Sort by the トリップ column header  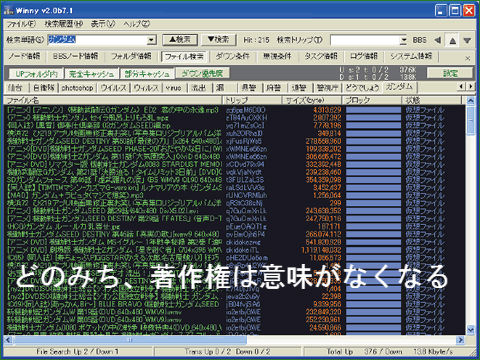pos(252,100)
